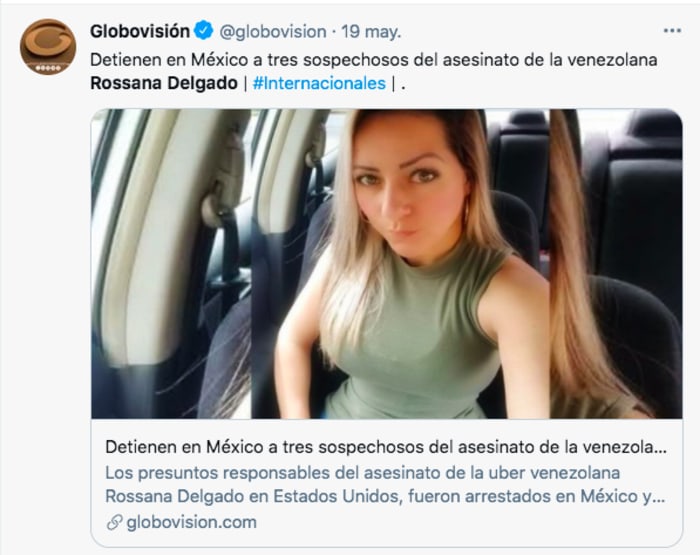Open the tweet timestamp 19 may.
700x555 pixels.
pyautogui.click(x=371, y=32)
